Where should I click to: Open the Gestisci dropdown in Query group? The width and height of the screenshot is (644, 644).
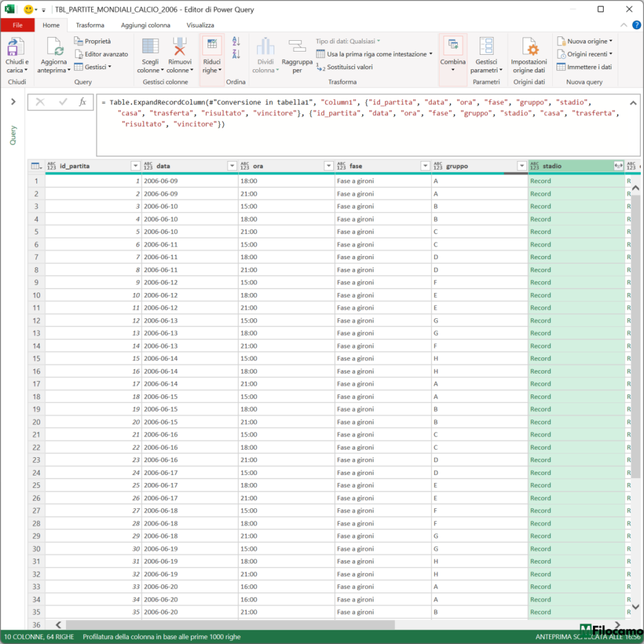[x=93, y=67]
